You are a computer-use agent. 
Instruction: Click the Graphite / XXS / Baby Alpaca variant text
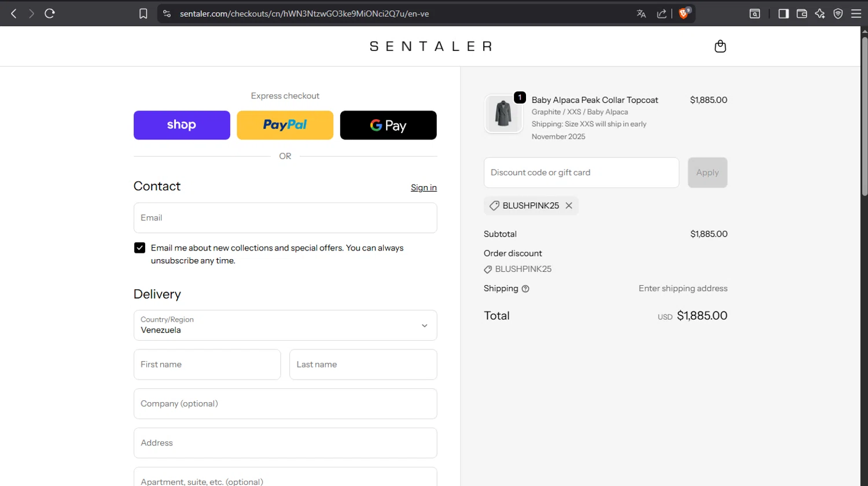[x=580, y=112]
